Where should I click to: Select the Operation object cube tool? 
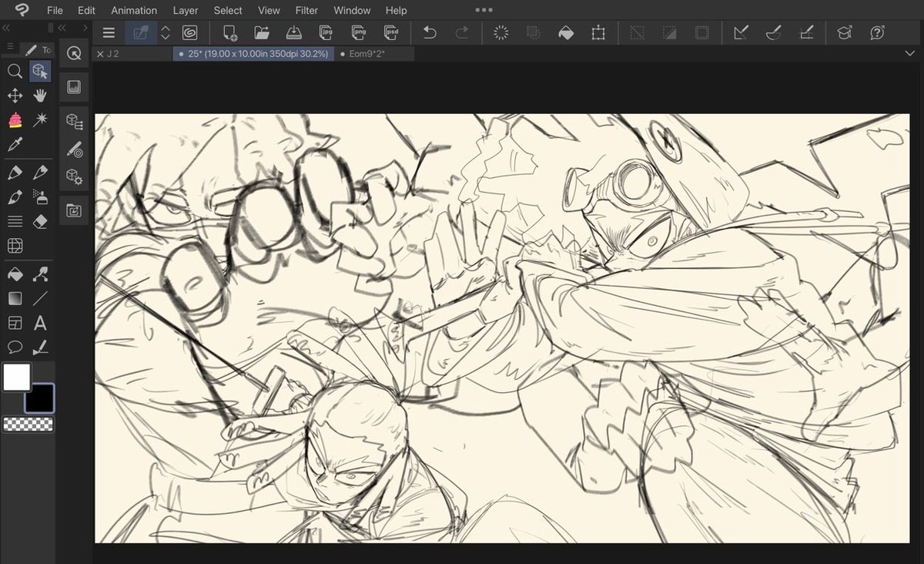coord(40,72)
